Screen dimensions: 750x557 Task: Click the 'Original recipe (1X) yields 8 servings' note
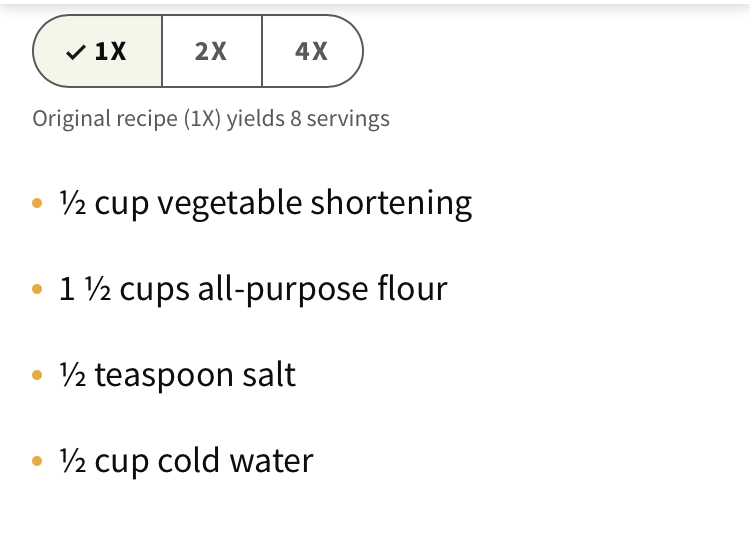point(211,119)
